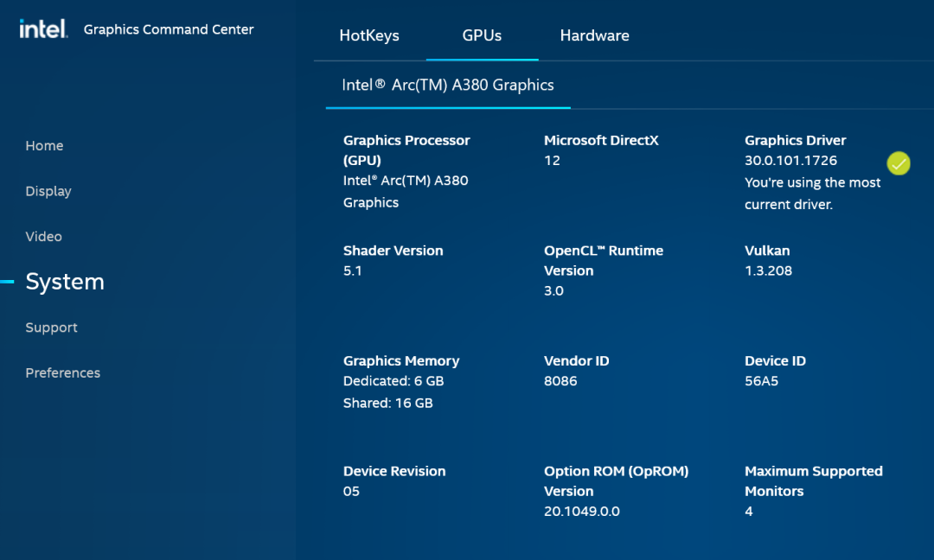The height and width of the screenshot is (560, 934).
Task: Click the OpenCL Runtime Version label
Action: 604,261
